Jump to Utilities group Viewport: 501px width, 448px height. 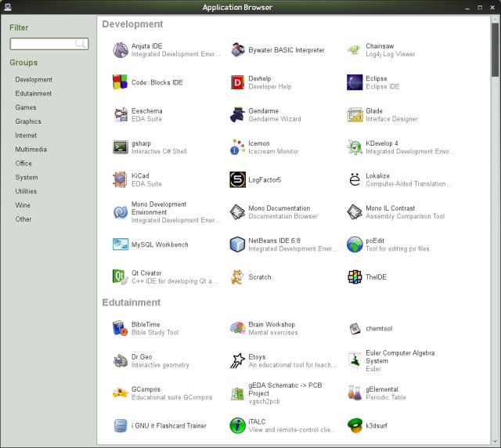point(26,191)
